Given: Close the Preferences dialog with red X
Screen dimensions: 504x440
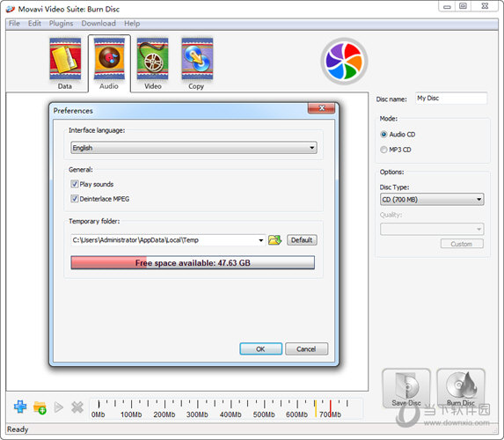Looking at the screenshot, I should 321,108.
